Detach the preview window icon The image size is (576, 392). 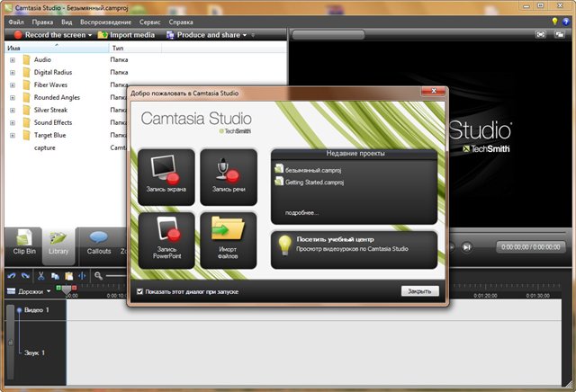560,34
